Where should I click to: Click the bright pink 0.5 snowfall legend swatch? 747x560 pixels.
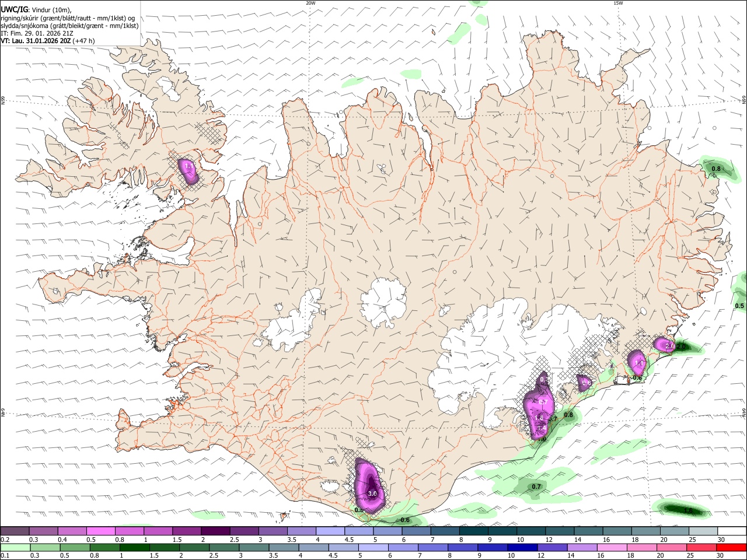(x=100, y=531)
